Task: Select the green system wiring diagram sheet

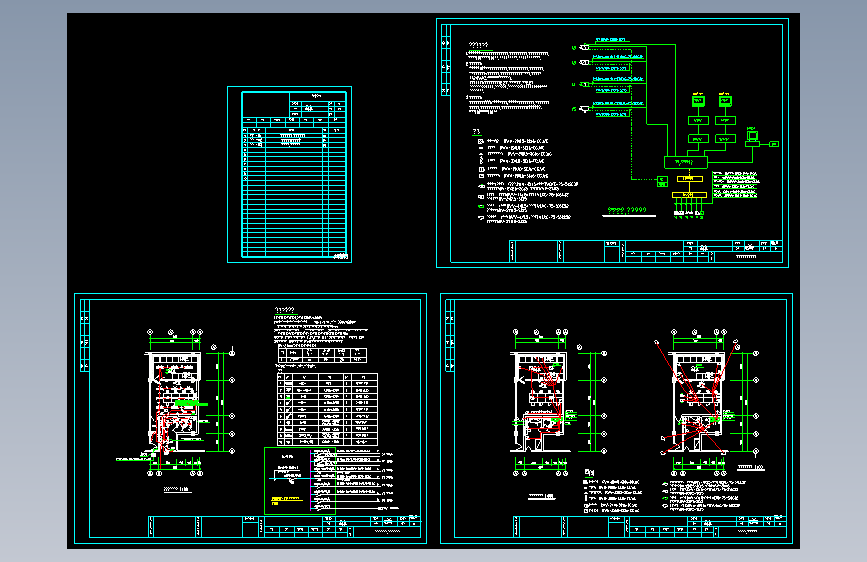Action: click(x=613, y=143)
